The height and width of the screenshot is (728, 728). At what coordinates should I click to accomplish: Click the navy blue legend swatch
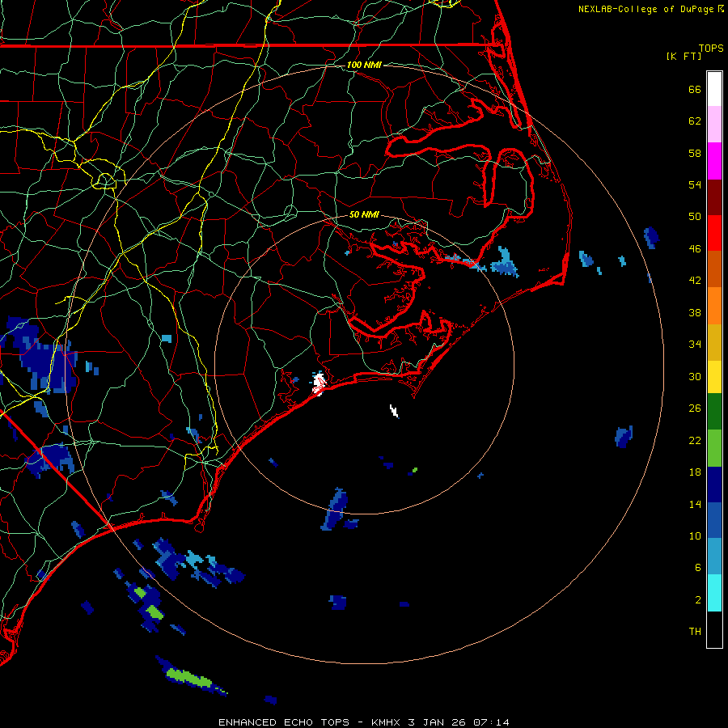point(714,485)
